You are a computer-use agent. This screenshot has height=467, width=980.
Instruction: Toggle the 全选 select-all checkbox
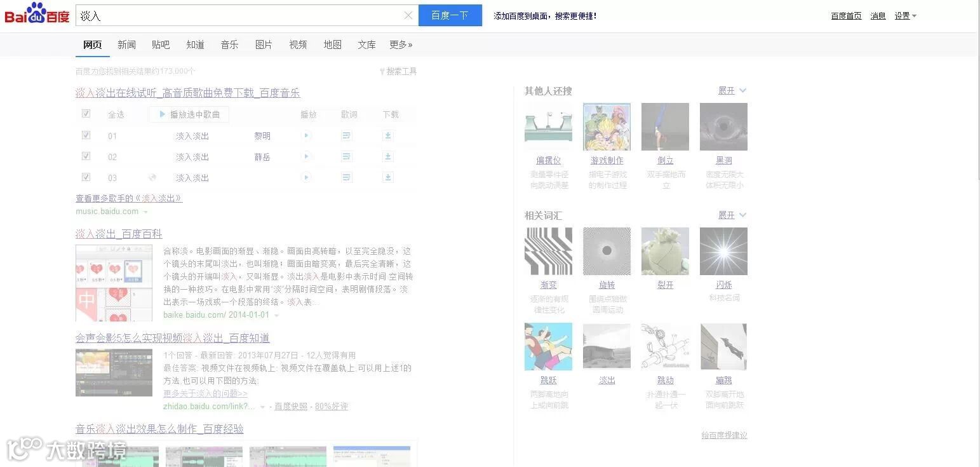tap(86, 114)
